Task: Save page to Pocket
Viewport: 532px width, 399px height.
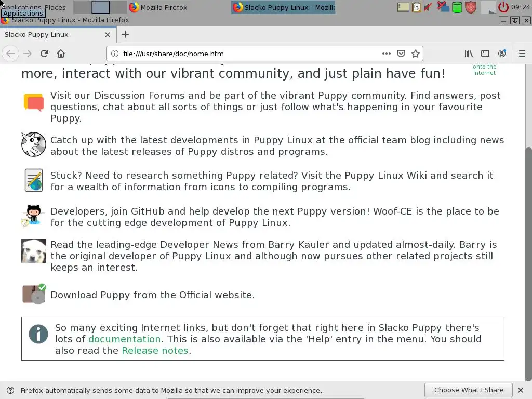Action: tap(401, 54)
